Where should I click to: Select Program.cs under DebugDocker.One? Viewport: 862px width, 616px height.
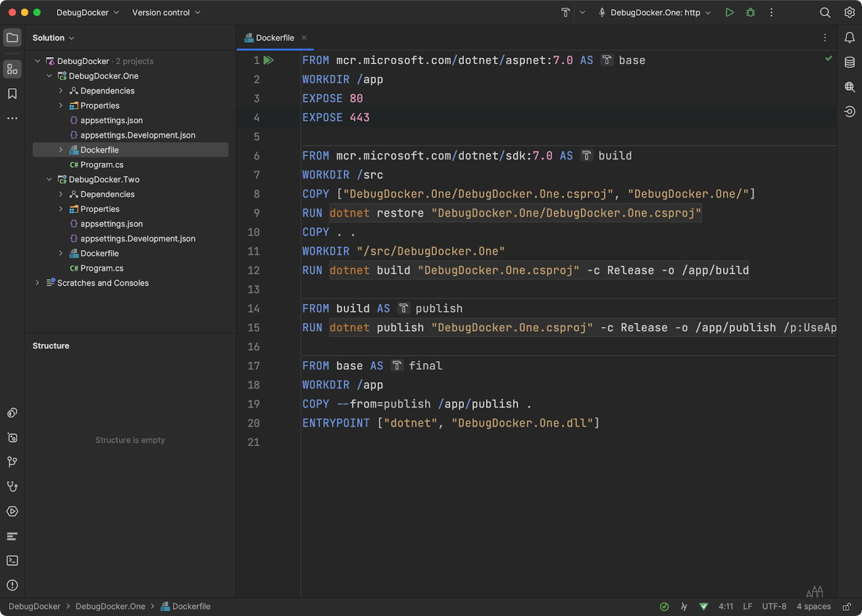coord(102,165)
